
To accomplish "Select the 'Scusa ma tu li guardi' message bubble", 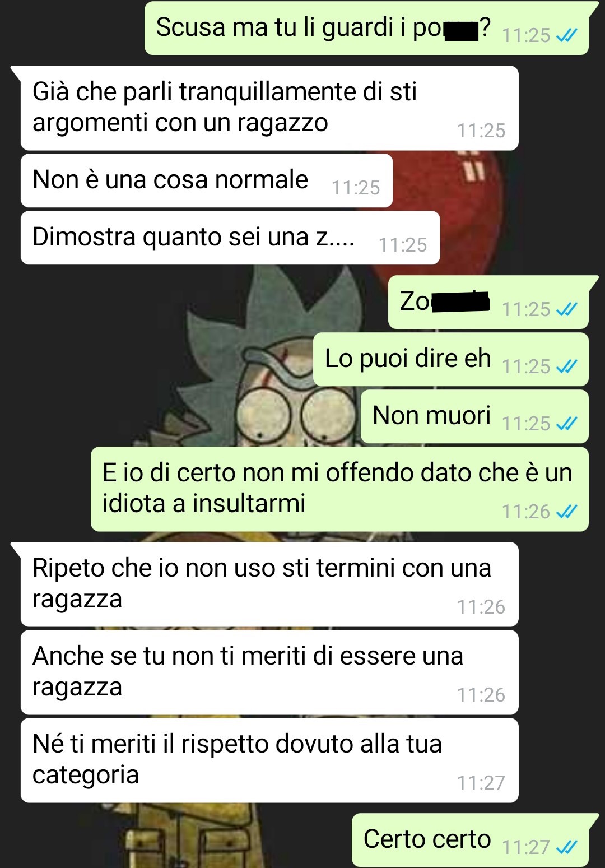I will pyautogui.click(x=367, y=28).
